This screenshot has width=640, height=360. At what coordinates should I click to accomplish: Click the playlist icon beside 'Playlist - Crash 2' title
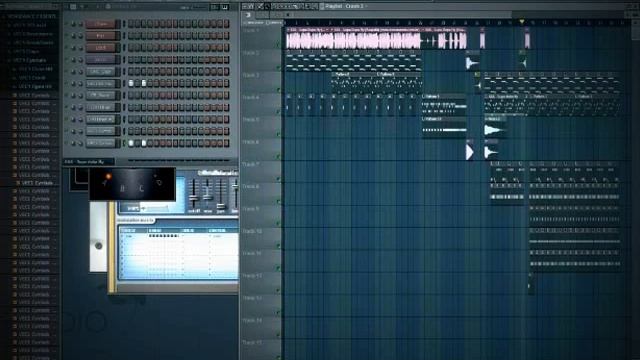tap(322, 6)
